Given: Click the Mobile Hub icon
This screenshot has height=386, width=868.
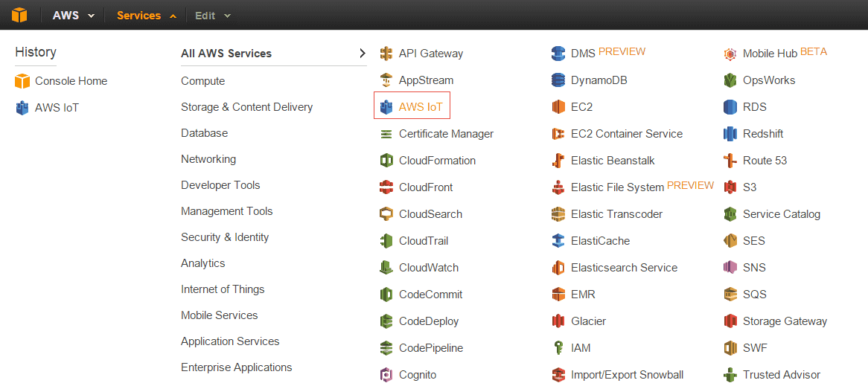Looking at the screenshot, I should tap(731, 54).
